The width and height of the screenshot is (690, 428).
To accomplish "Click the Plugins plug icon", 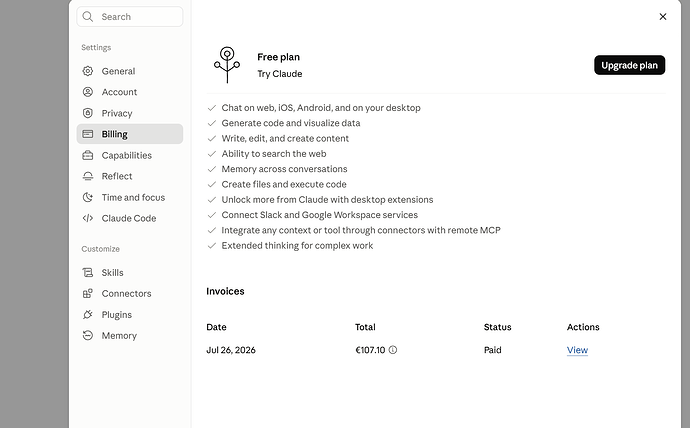I will pos(88,315).
